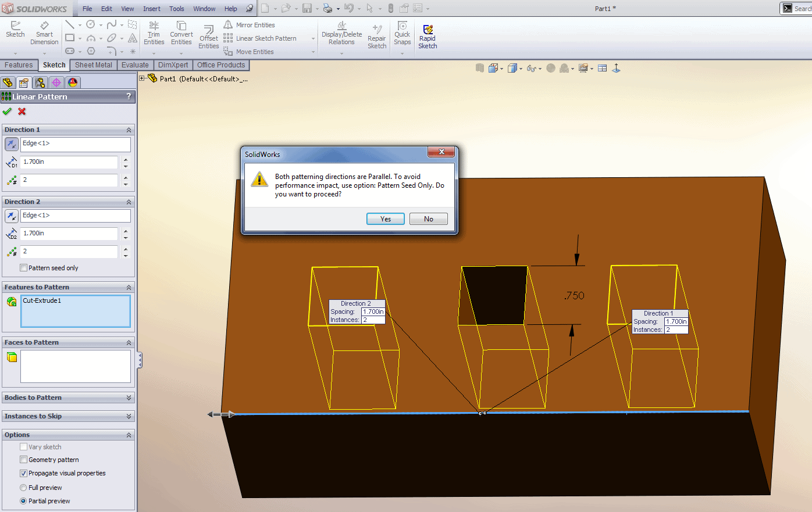Open the Insert menu
Image resolution: width=812 pixels, height=512 pixels.
[x=151, y=9]
